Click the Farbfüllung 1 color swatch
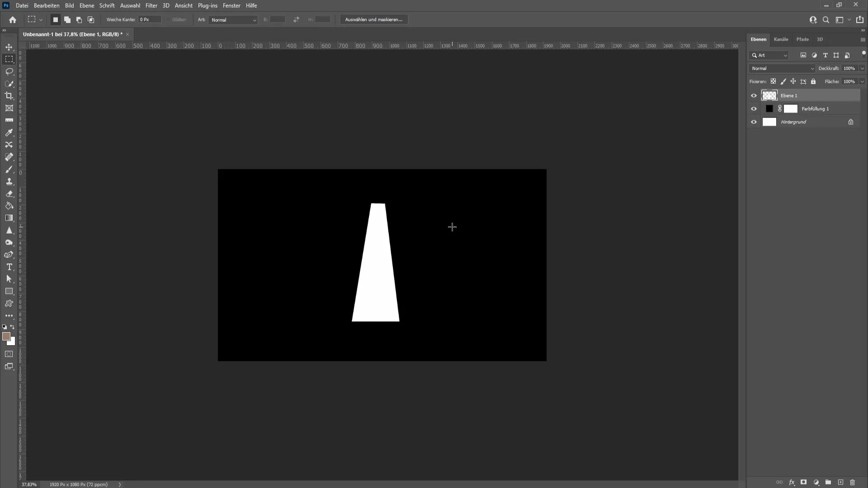This screenshot has width=868, height=488. [769, 108]
